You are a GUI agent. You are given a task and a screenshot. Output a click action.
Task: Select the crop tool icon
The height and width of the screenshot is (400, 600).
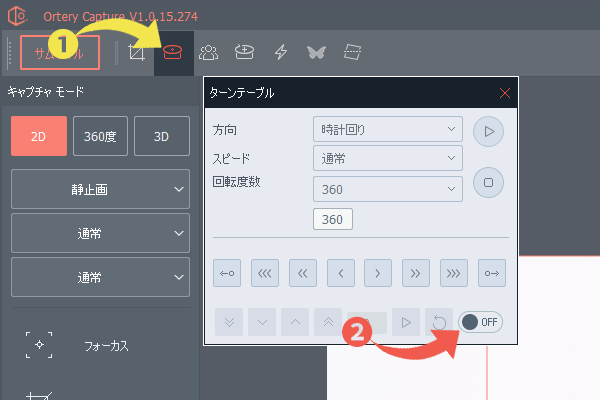[x=137, y=52]
